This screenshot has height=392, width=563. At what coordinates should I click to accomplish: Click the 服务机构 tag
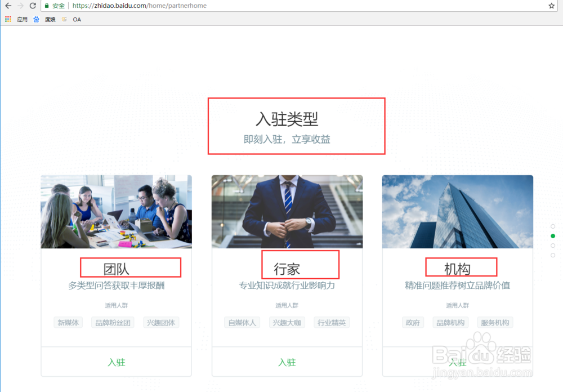tap(495, 323)
